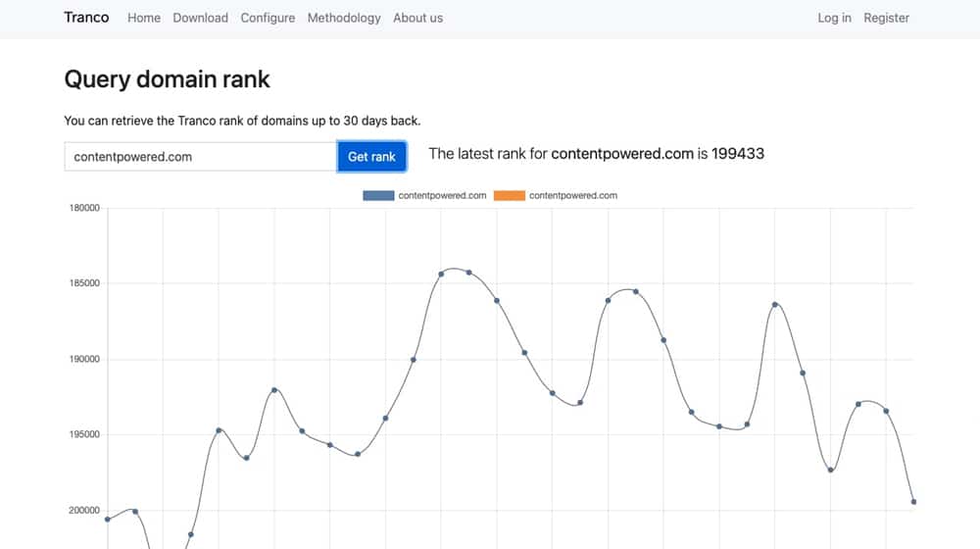Click the peak point of the rightmost tall spike
The height and width of the screenshot is (549, 980).
pos(775,305)
